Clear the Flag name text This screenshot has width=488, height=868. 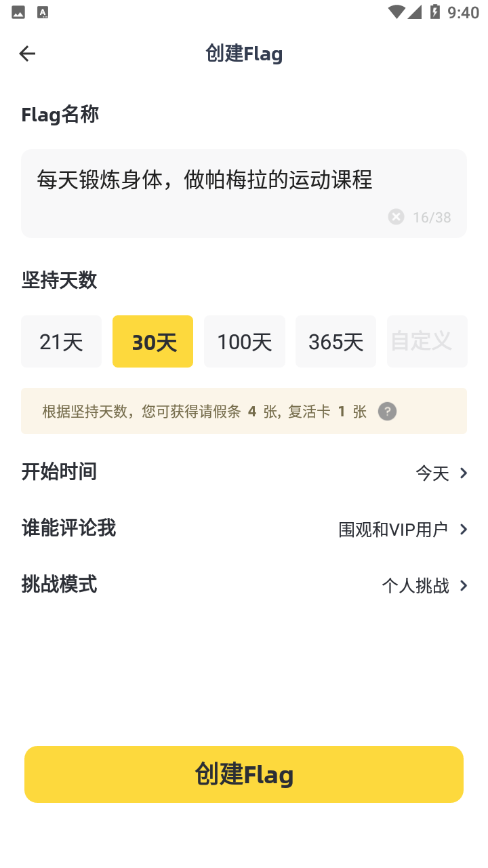pos(396,217)
